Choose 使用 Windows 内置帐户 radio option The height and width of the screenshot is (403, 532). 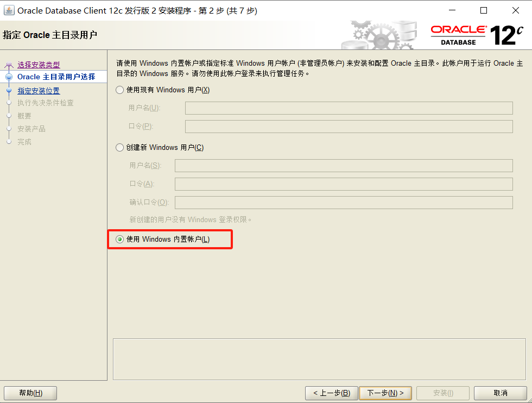[119, 240]
